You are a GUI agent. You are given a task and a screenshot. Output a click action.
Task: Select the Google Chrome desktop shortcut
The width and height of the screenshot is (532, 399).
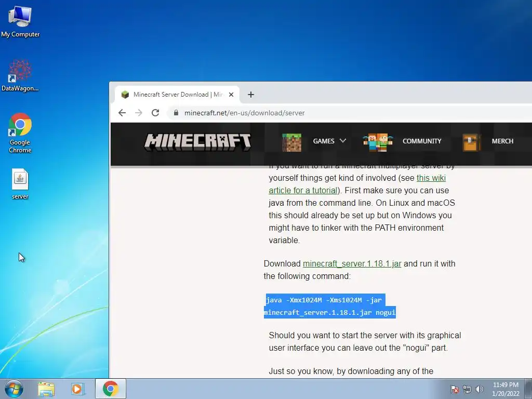(20, 133)
